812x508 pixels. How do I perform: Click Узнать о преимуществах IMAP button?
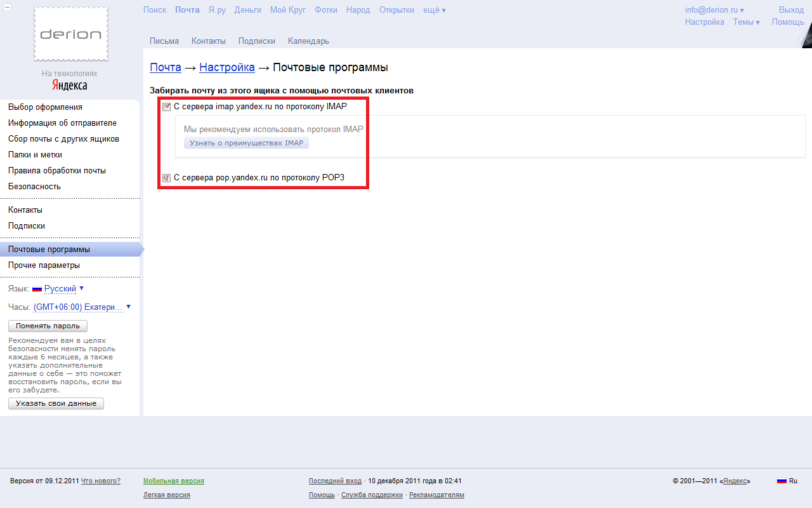pos(246,144)
